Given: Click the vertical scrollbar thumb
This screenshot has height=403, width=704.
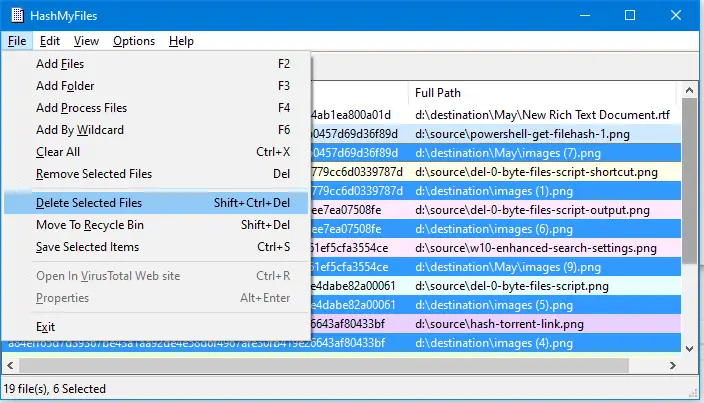Looking at the screenshot, I should 689,180.
